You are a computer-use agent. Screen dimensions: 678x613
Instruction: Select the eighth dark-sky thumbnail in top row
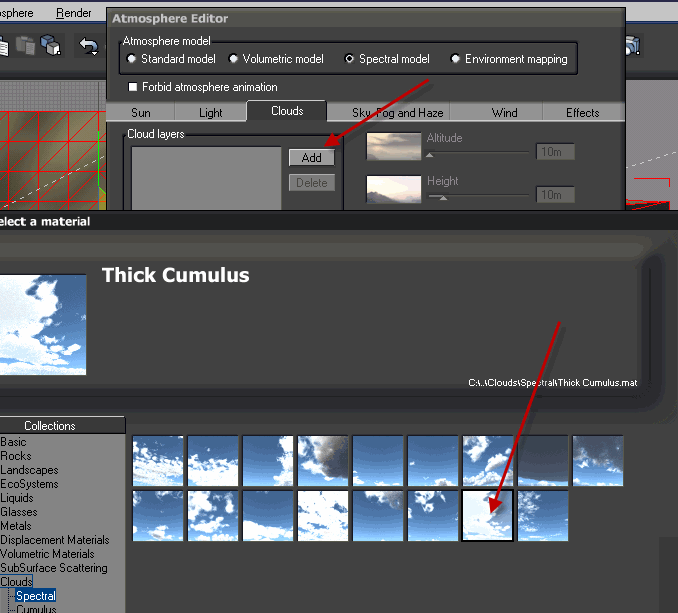click(x=543, y=461)
